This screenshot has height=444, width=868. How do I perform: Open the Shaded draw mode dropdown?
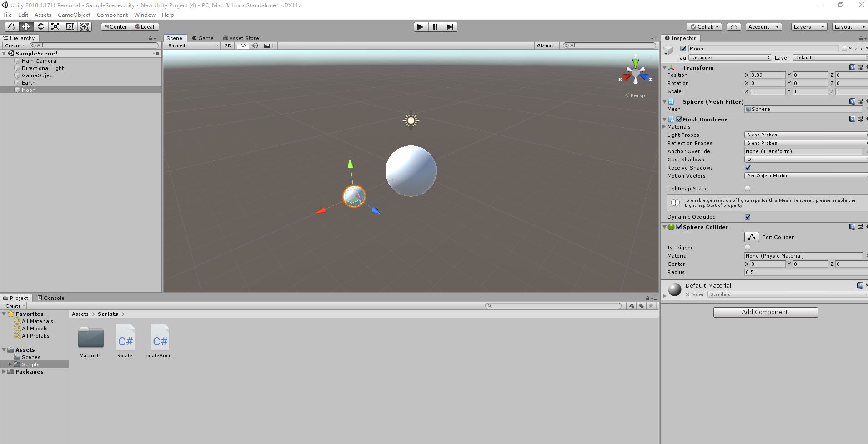pos(192,45)
